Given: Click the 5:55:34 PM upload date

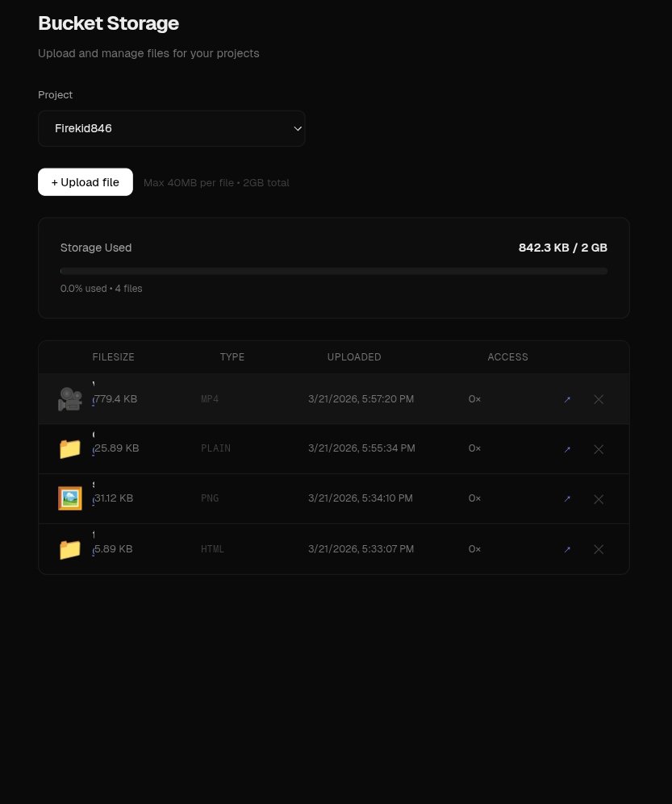Looking at the screenshot, I should click(x=361, y=448).
